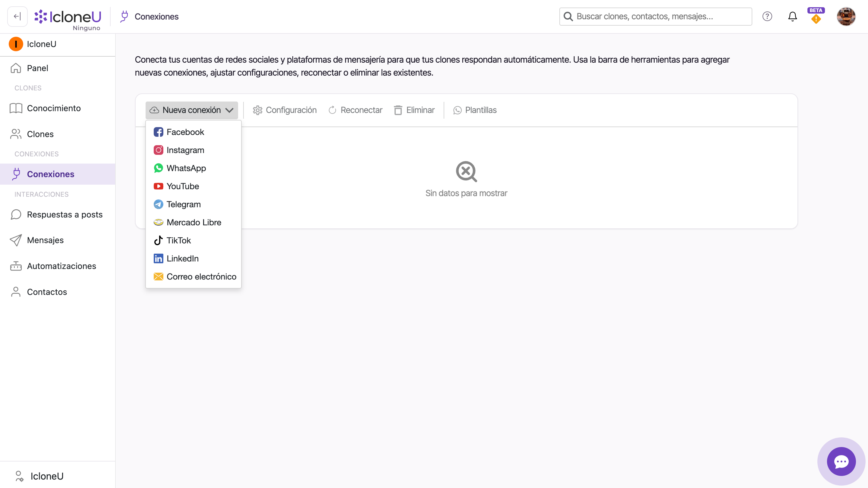Open Automatizaciones in the sidebar
The image size is (868, 488).
pyautogui.click(x=58, y=266)
